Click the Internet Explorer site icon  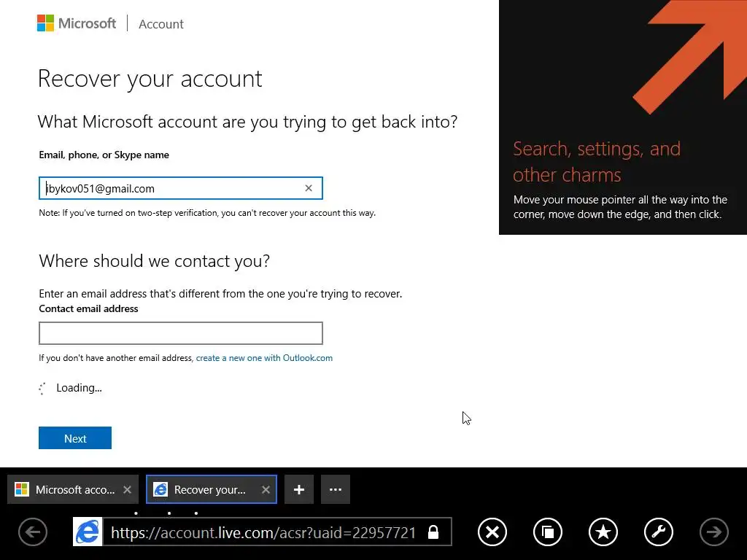click(x=88, y=532)
